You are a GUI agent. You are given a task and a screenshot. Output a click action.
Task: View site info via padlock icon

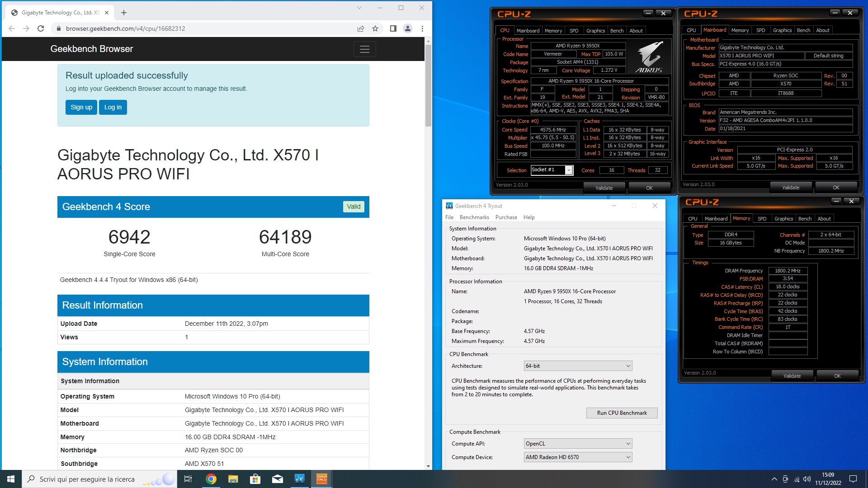tap(58, 28)
